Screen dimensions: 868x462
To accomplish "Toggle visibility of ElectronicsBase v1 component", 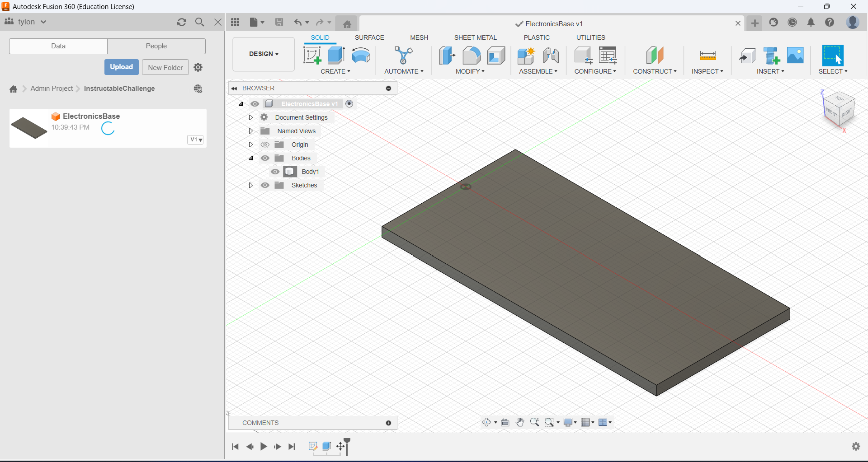I will tap(255, 104).
